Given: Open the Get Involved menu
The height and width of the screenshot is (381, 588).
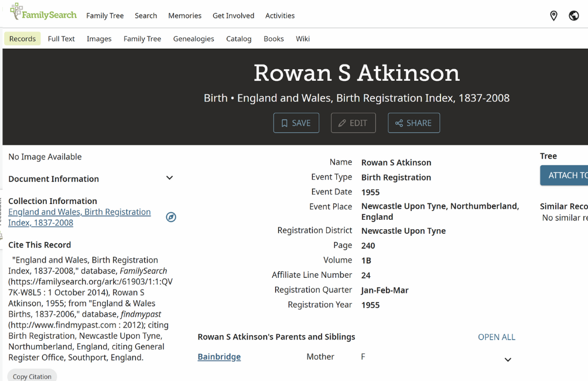Looking at the screenshot, I should [233, 16].
